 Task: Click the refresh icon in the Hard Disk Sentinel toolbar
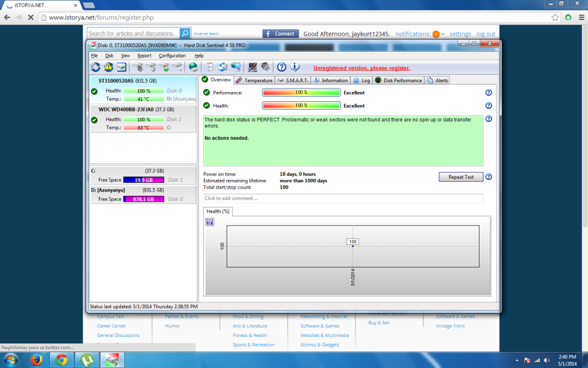click(x=95, y=67)
